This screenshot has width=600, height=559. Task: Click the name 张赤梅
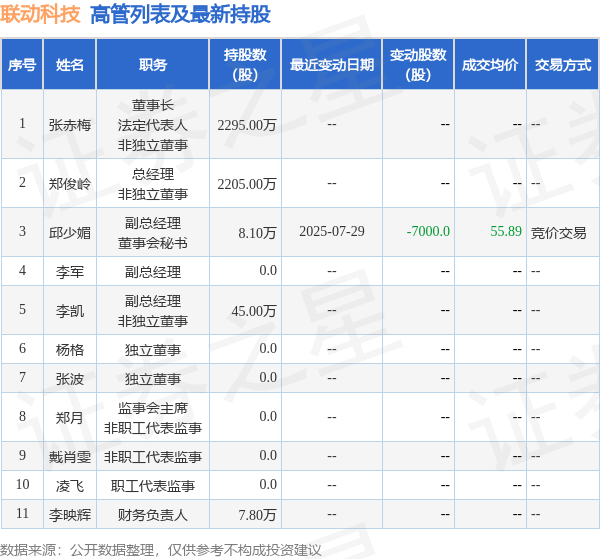point(70,125)
